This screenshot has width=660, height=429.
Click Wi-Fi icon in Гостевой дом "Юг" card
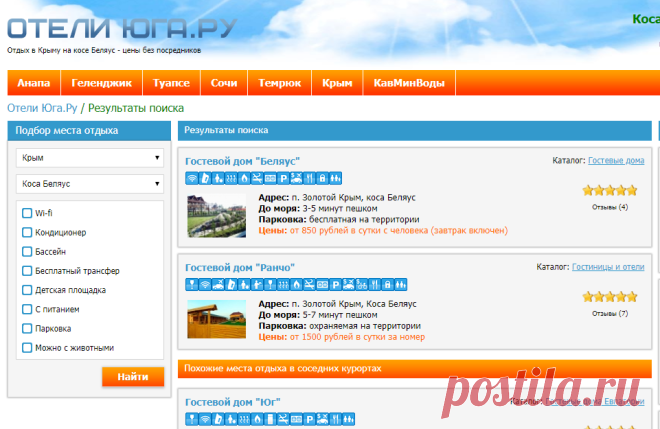(x=205, y=419)
